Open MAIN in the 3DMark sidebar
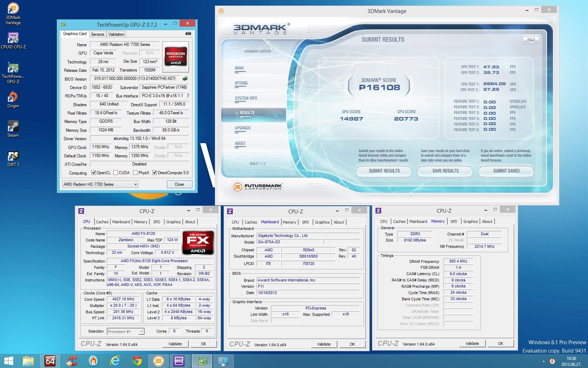The width and height of the screenshot is (588, 368). coord(239,69)
